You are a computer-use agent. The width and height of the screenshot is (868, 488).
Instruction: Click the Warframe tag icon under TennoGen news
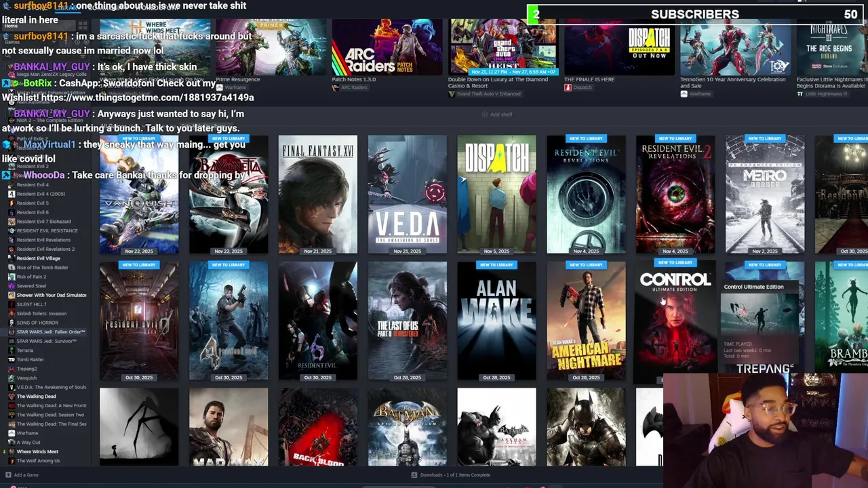coord(684,94)
